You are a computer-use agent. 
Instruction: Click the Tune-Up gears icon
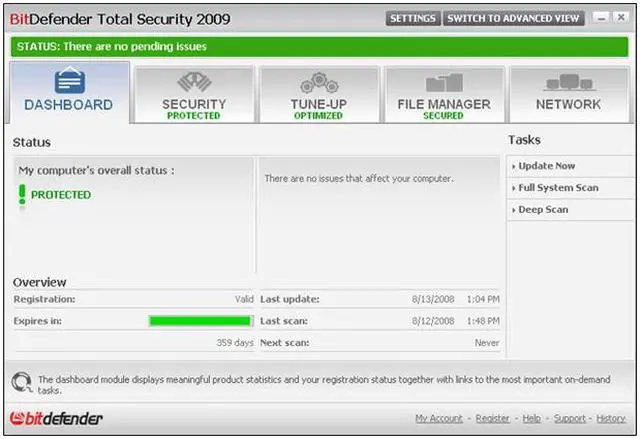click(319, 82)
